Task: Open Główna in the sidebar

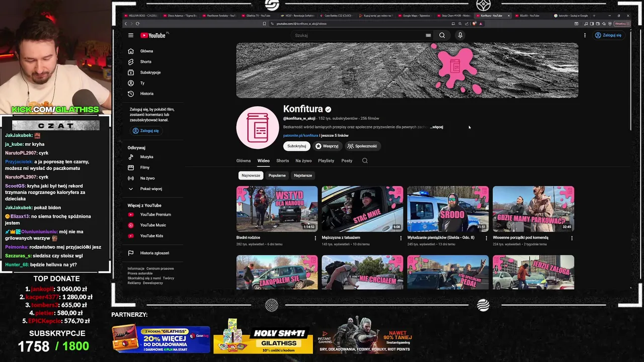Action: pos(141,51)
